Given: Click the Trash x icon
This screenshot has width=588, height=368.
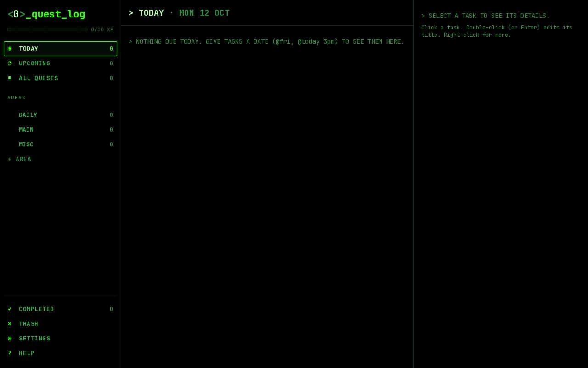Looking at the screenshot, I should pyautogui.click(x=10, y=324).
